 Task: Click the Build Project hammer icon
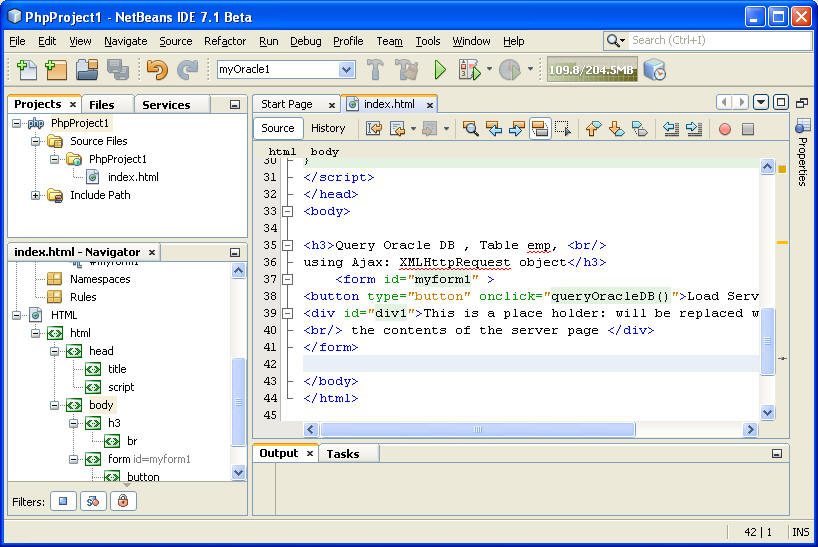pyautogui.click(x=375, y=69)
